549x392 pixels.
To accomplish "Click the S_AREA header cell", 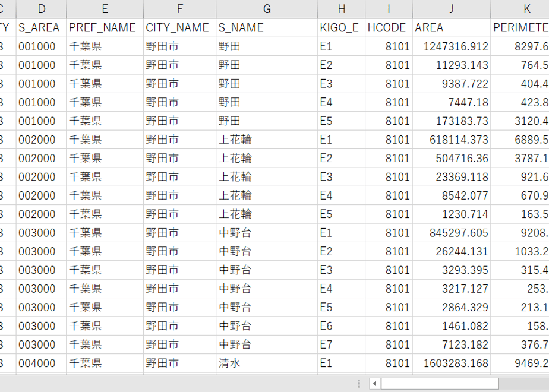I will [42, 28].
